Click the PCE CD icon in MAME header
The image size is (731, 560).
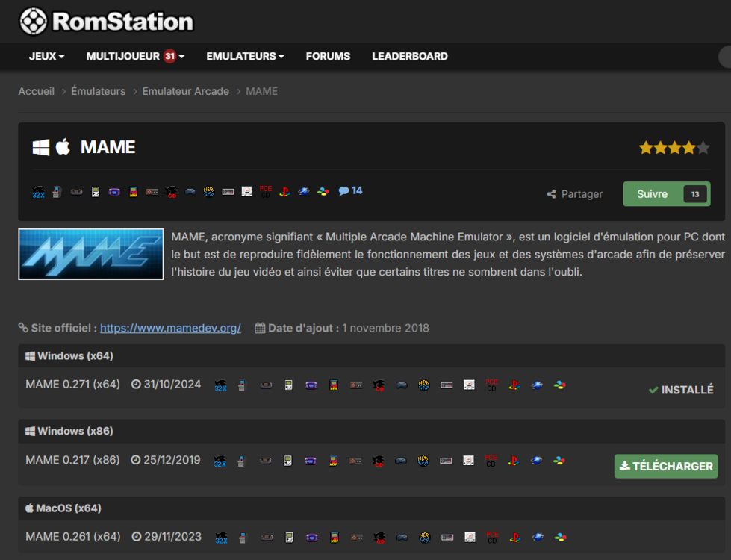[x=266, y=192]
